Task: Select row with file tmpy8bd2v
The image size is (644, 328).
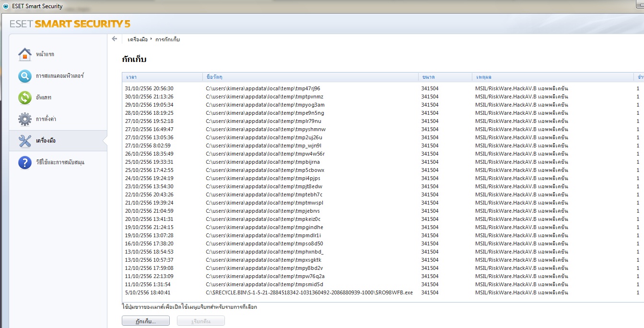Action: coord(383,268)
